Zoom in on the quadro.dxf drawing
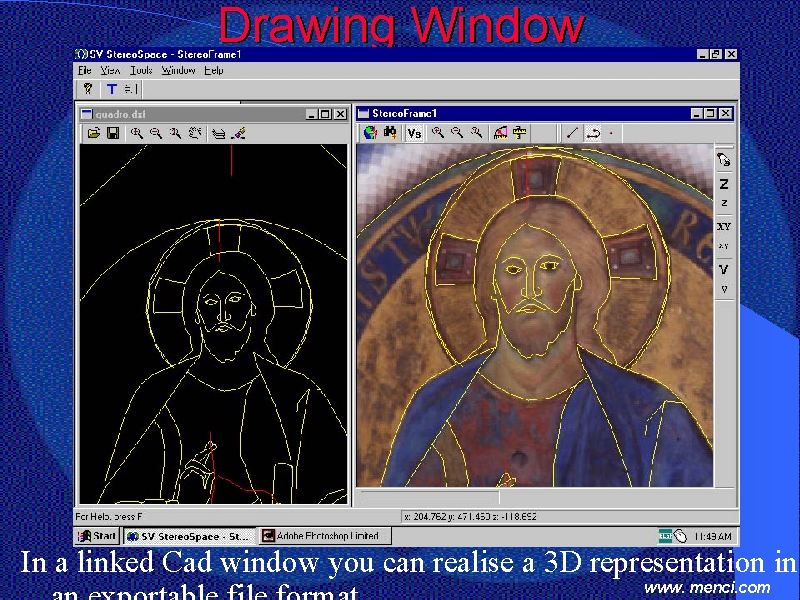Viewport: 800px width, 600px height. pos(136,133)
